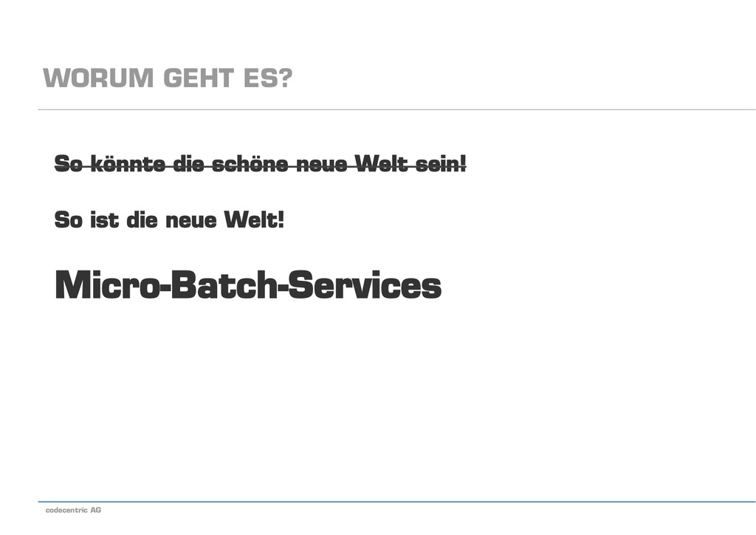Select the word GEHT in the heading
The width and height of the screenshot is (756, 535).
click(199, 78)
